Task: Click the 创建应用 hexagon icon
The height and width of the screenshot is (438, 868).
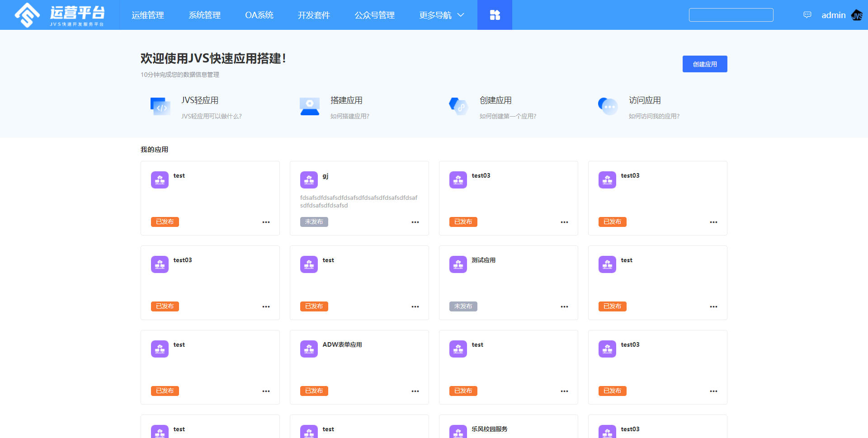Action: point(458,106)
